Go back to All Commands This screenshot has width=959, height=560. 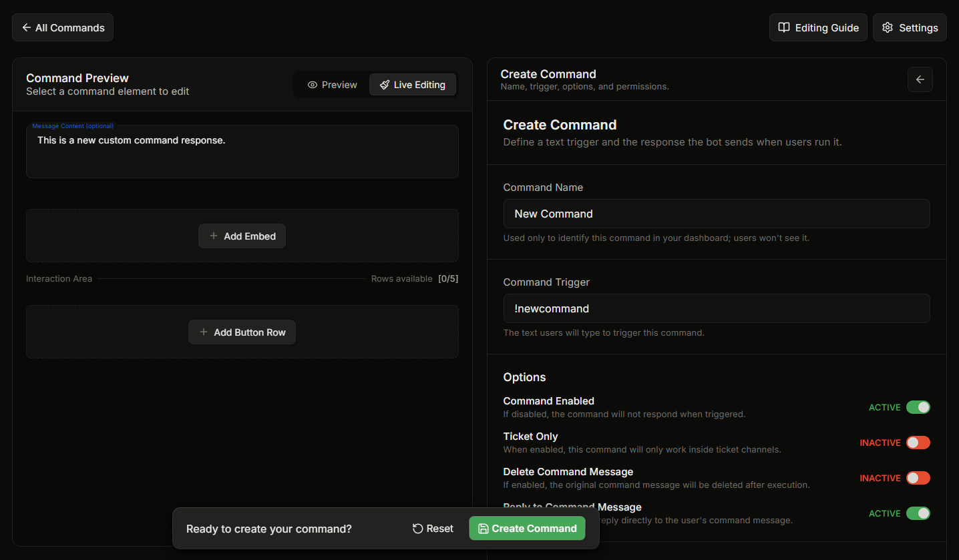pyautogui.click(x=63, y=27)
